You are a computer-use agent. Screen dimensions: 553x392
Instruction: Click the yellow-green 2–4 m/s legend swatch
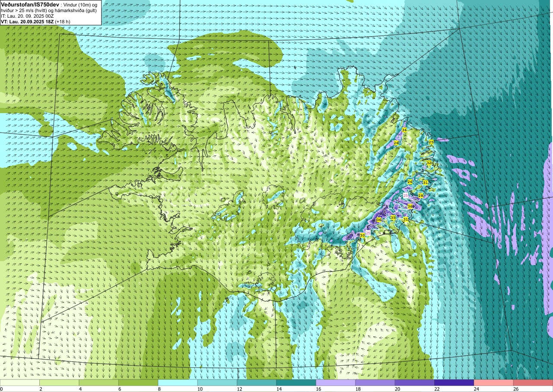(x=59, y=383)
